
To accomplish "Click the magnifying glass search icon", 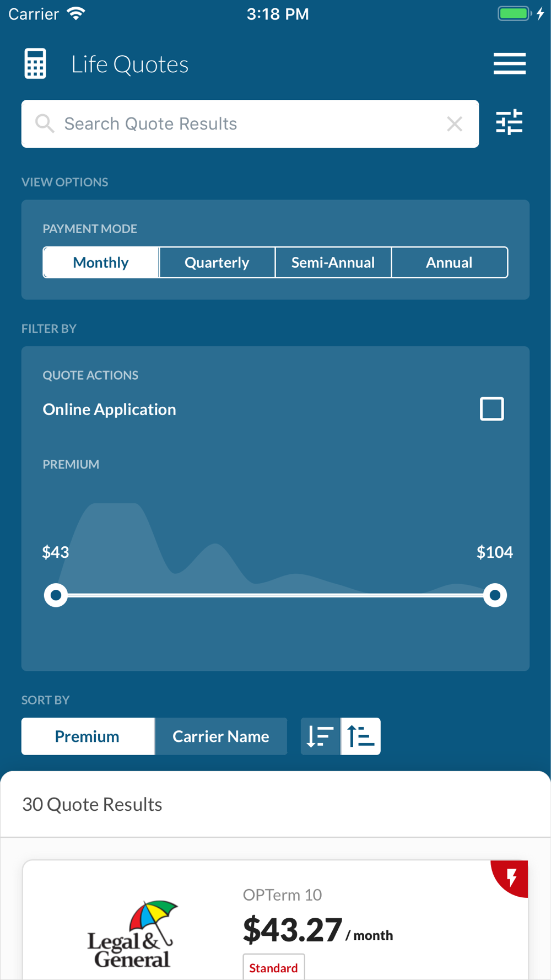I will click(x=45, y=124).
